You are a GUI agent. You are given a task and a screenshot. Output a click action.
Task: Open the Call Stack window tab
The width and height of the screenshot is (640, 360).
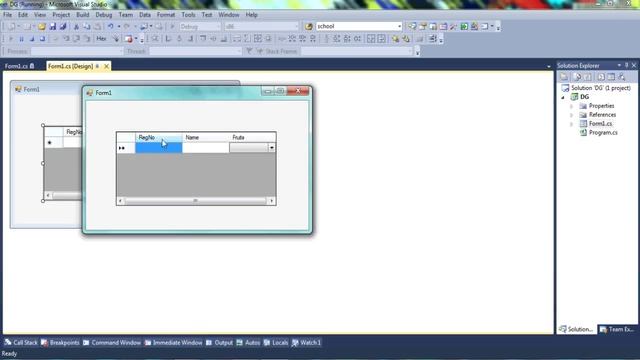[21, 342]
